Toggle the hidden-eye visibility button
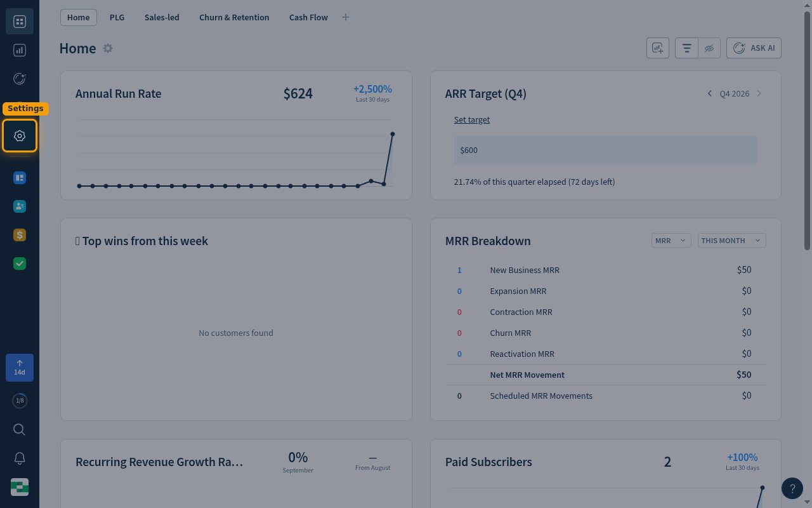812x508 pixels. [x=709, y=48]
